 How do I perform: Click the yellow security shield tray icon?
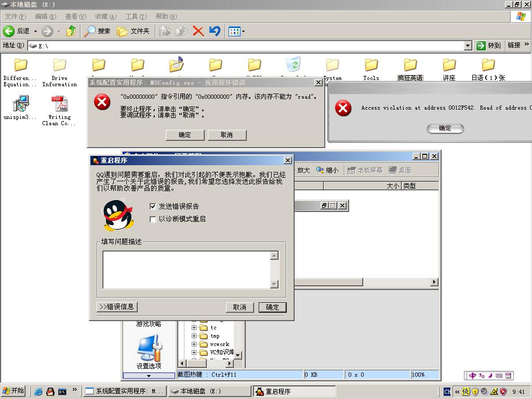[475, 392]
